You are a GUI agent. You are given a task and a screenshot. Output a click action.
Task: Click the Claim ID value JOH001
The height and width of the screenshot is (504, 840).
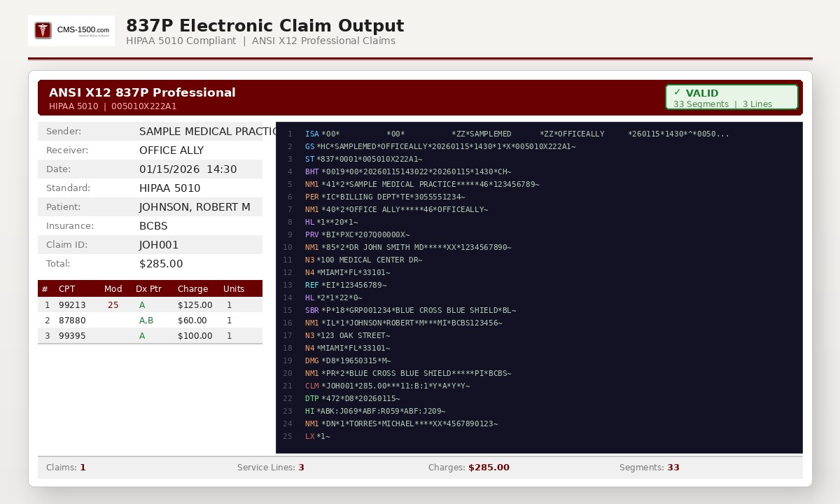point(159,245)
